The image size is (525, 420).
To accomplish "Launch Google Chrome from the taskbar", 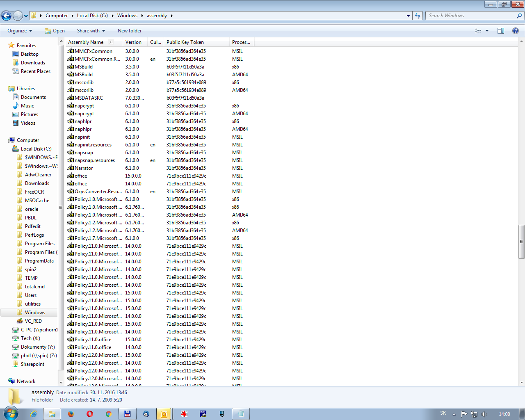I will click(108, 414).
